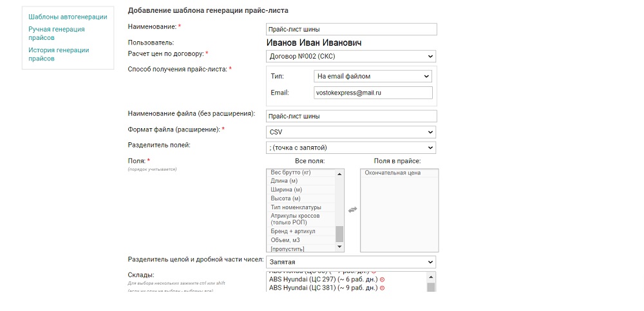Open the Разделитель полей dropdown
The height and width of the screenshot is (311, 644).
pos(351,147)
